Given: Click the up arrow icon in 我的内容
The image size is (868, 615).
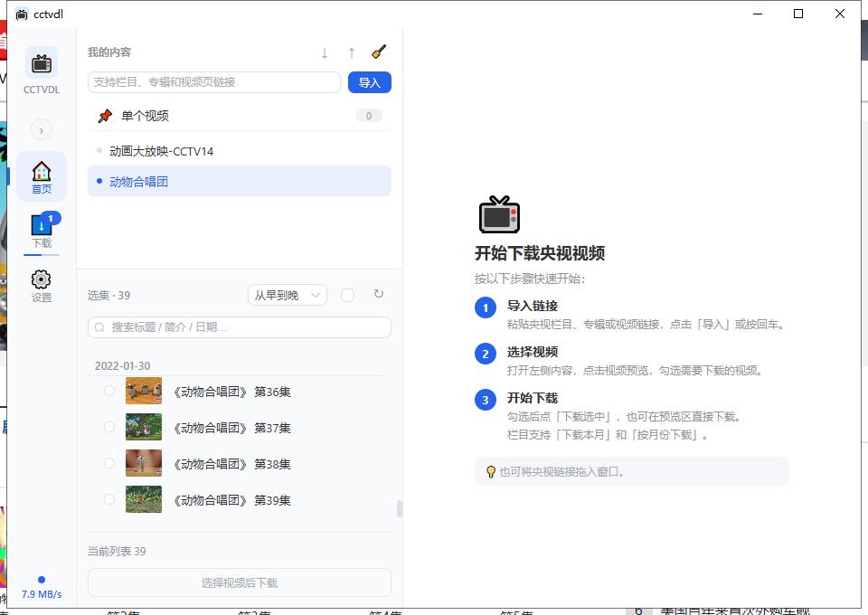Looking at the screenshot, I should [x=352, y=52].
